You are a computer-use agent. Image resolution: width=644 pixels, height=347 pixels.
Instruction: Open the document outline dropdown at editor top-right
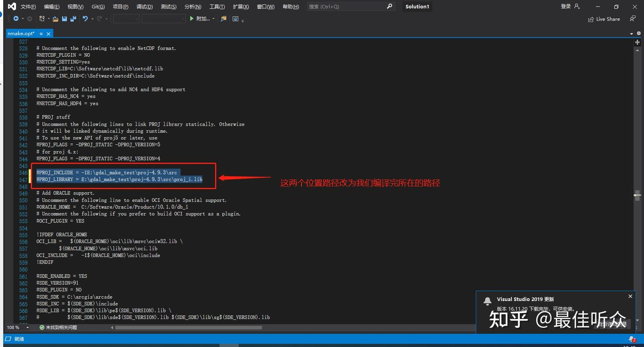631,33
